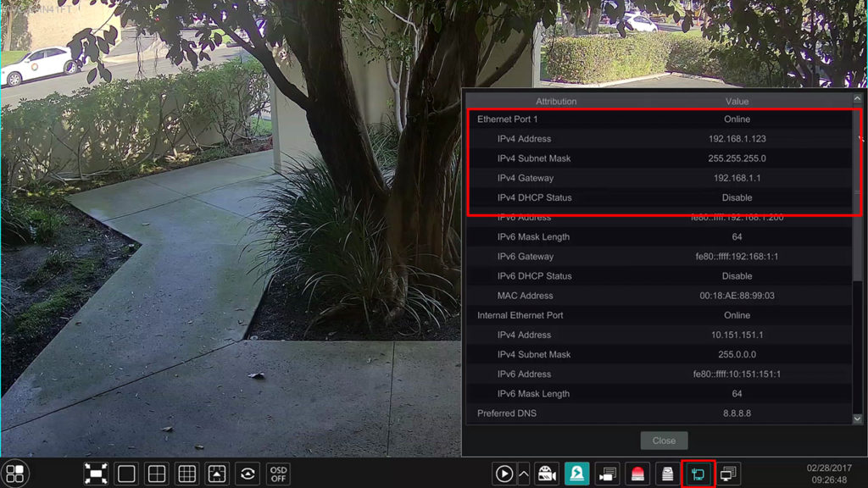
Task: Select Preferred DNS value 8.8.8.8
Action: point(737,413)
